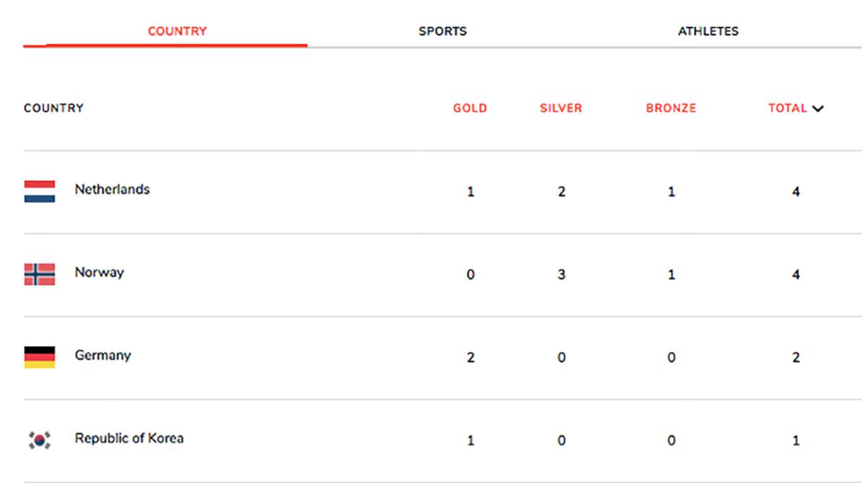868x483 pixels.
Task: Sort table by SILVER column
Action: click(x=561, y=108)
